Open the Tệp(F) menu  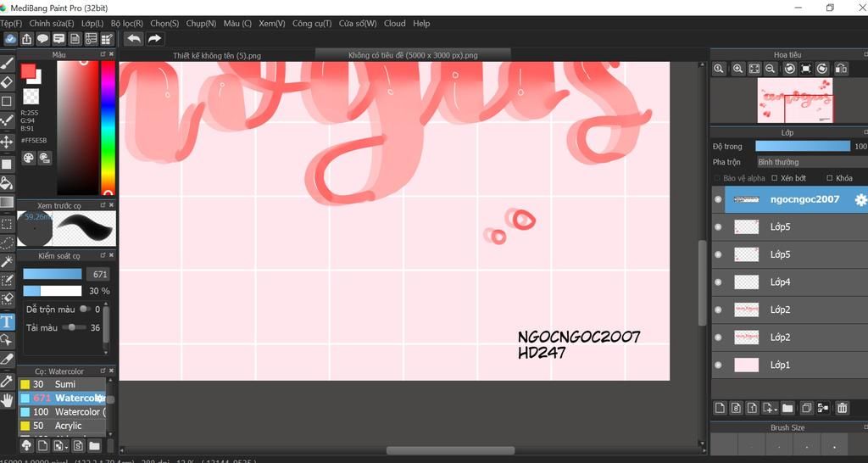(x=11, y=23)
